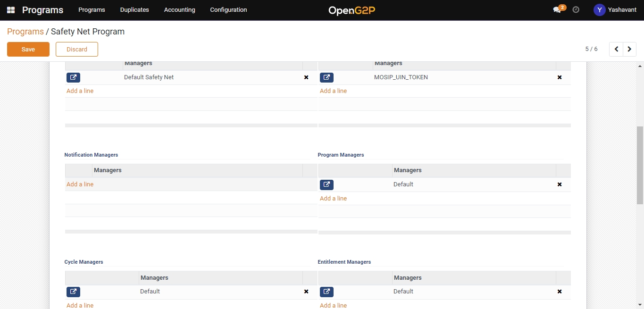Remove the Default Safety Net manager row
The height and width of the screenshot is (309, 644).
click(306, 77)
